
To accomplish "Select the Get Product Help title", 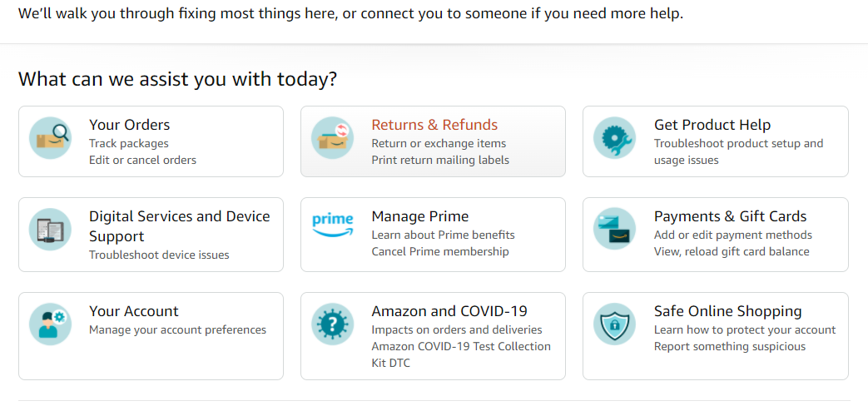I will coord(712,125).
